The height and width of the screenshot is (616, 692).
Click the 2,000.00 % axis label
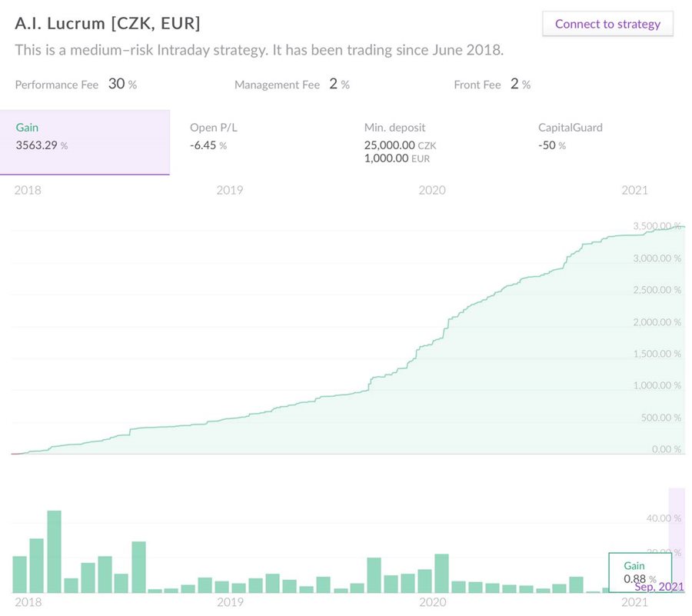(657, 322)
